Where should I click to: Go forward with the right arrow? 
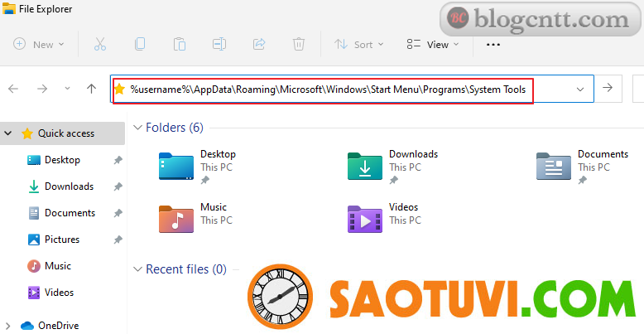(42, 89)
